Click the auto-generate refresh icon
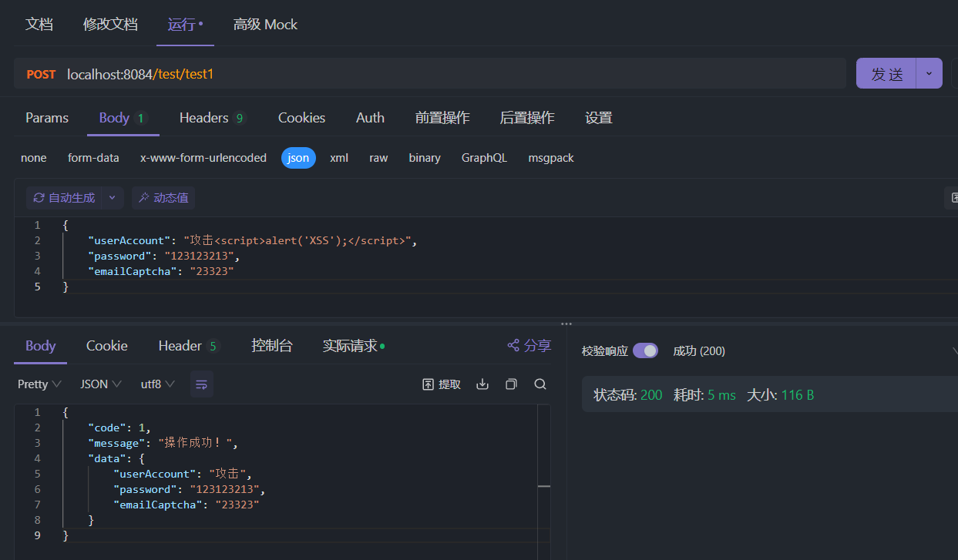958x560 pixels. 39,198
